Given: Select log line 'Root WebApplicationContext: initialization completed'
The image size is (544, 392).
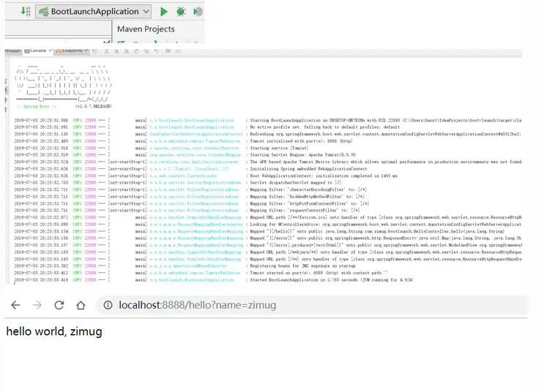Looking at the screenshot, I should pyautogui.click(x=206, y=176).
